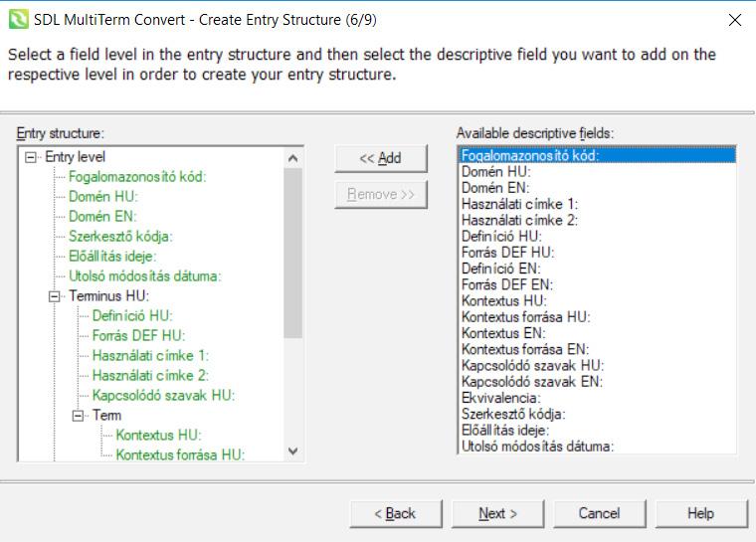The image size is (756, 542).
Task: Select Definíció HU: in entry structure tree
Action: (132, 316)
